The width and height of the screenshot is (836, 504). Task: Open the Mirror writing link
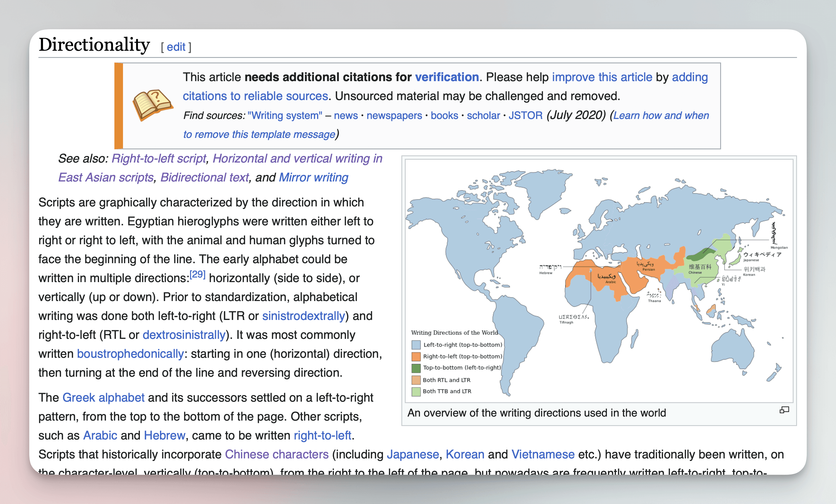(314, 177)
